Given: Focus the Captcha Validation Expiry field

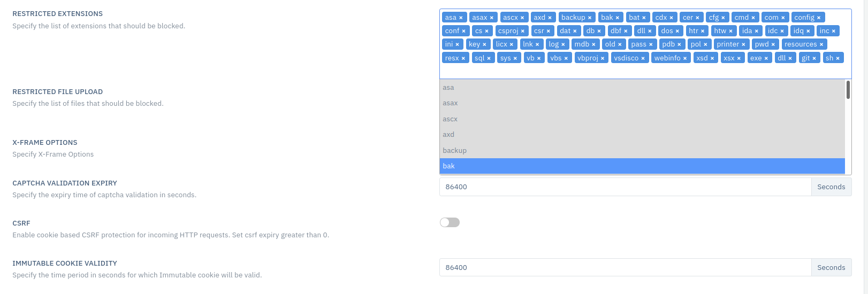Looking at the screenshot, I should [625, 187].
